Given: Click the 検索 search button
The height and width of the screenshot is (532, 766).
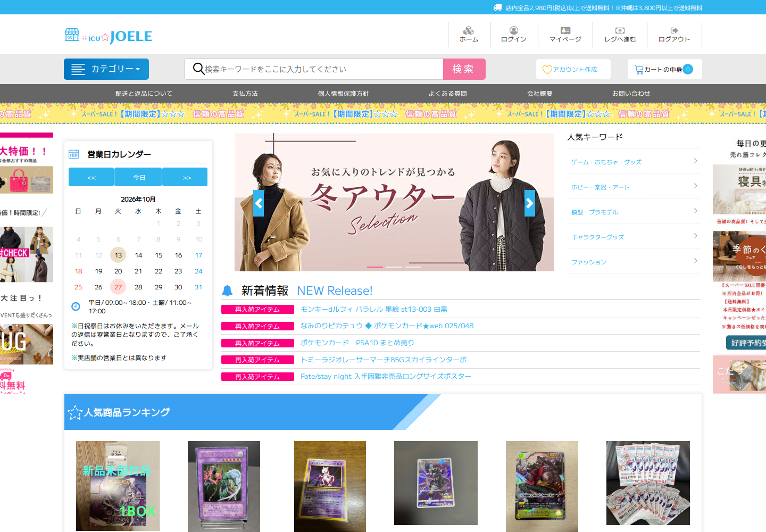Looking at the screenshot, I should pyautogui.click(x=464, y=69).
